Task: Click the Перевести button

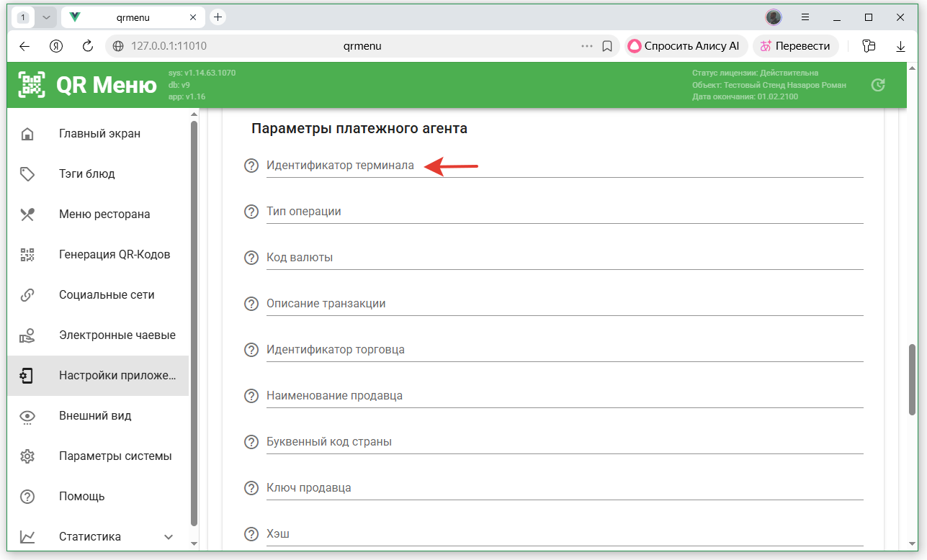Action: point(795,46)
